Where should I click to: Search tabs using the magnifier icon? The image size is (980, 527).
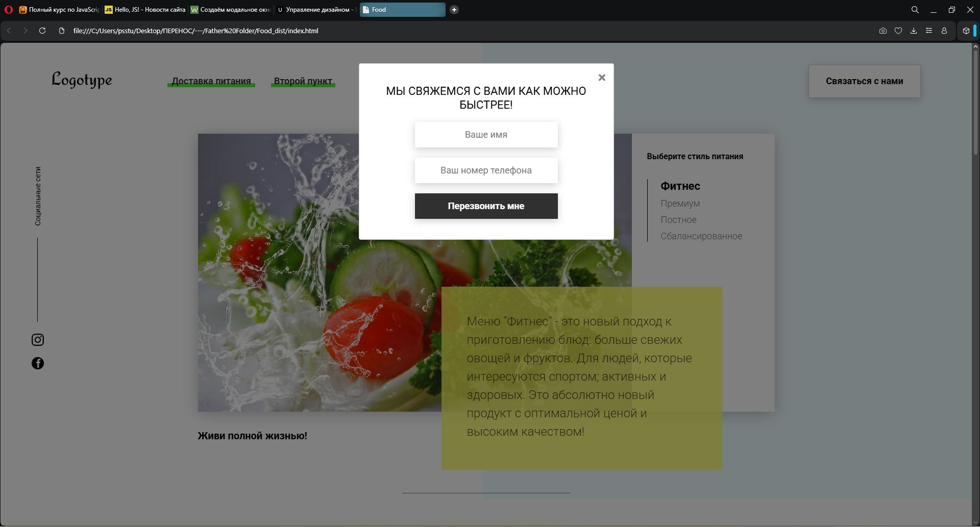pos(915,10)
